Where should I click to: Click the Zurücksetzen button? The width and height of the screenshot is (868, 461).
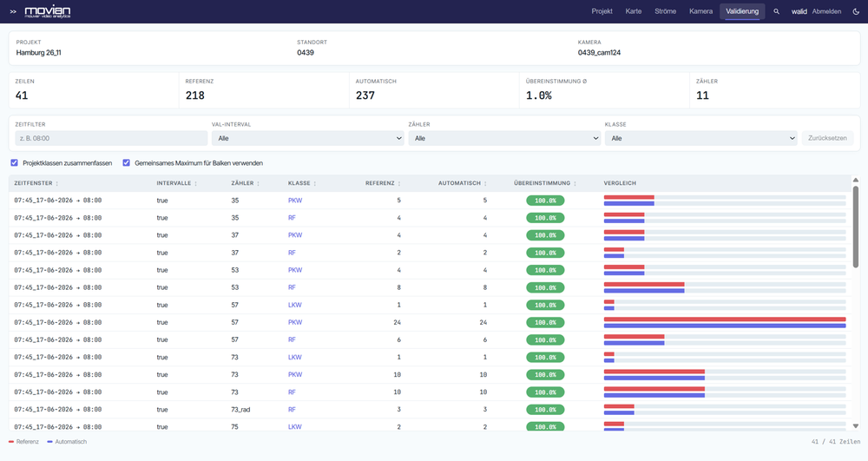(827, 138)
